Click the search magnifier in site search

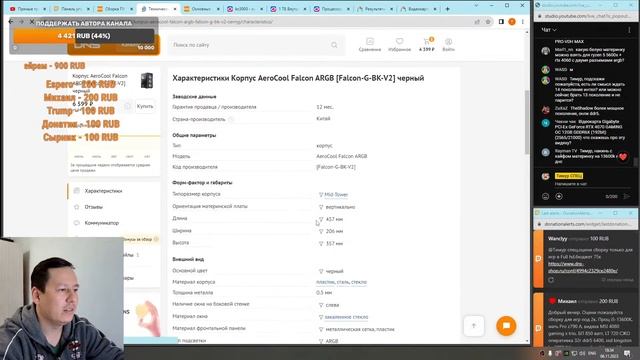coord(334,45)
